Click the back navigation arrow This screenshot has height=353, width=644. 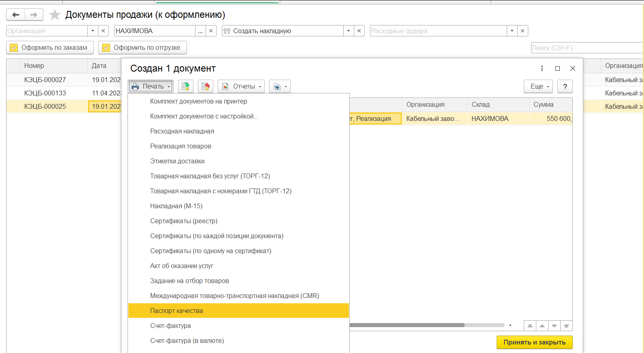pos(16,15)
